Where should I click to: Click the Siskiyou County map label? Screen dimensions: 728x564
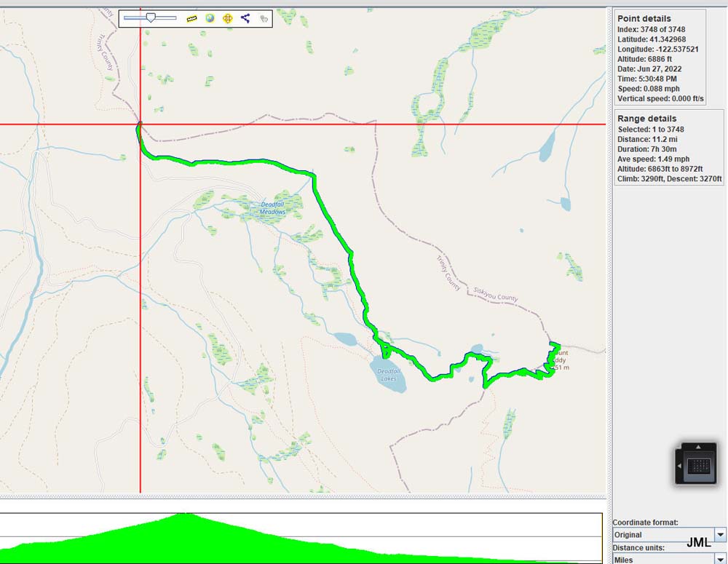(495, 293)
